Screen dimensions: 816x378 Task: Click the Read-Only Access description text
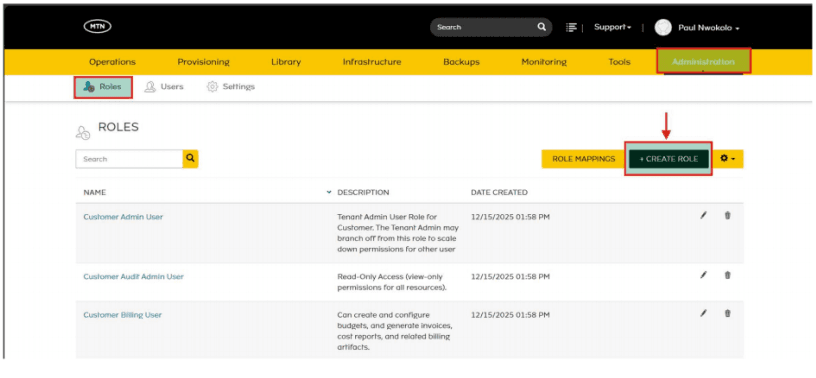pos(391,282)
